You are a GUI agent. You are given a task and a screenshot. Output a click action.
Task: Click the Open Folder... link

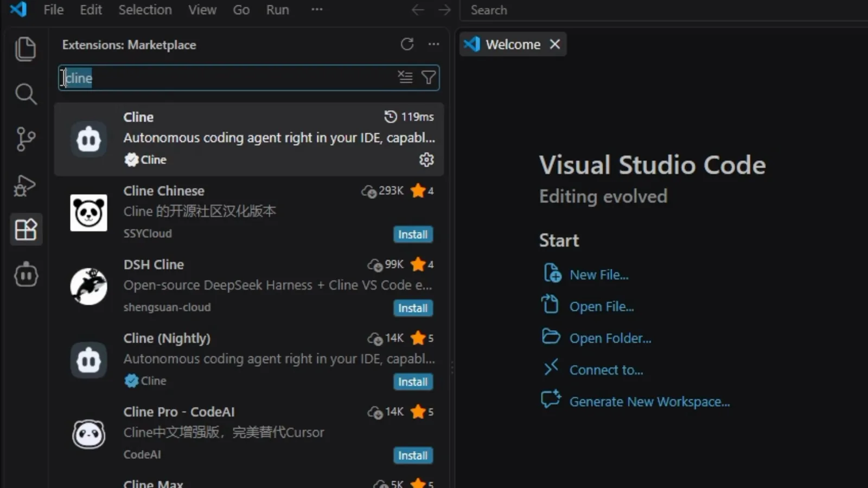point(610,338)
